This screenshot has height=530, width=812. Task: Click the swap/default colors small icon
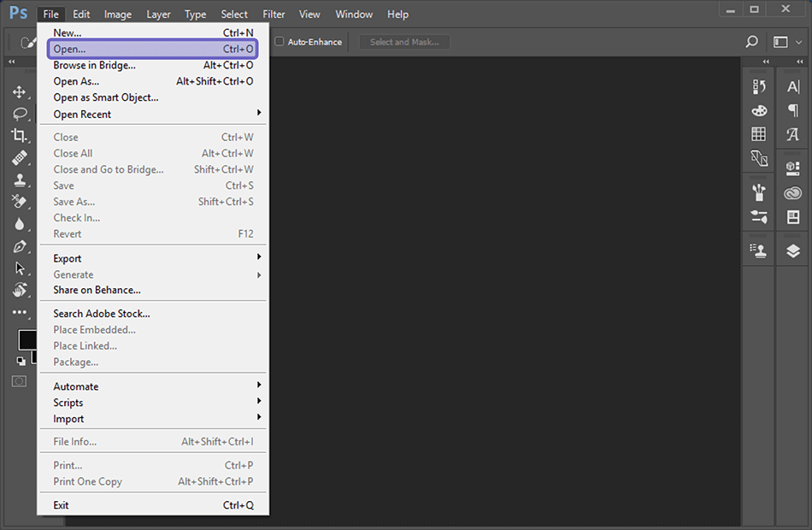[21, 361]
